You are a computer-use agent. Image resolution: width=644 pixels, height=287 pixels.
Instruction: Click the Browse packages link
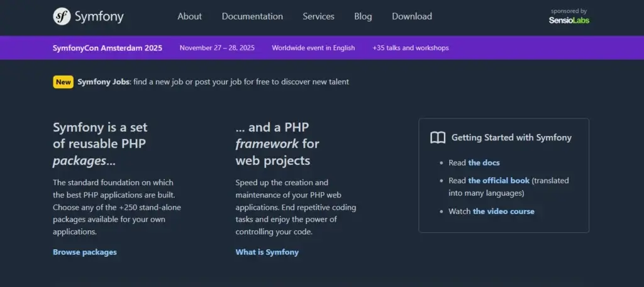pos(85,252)
